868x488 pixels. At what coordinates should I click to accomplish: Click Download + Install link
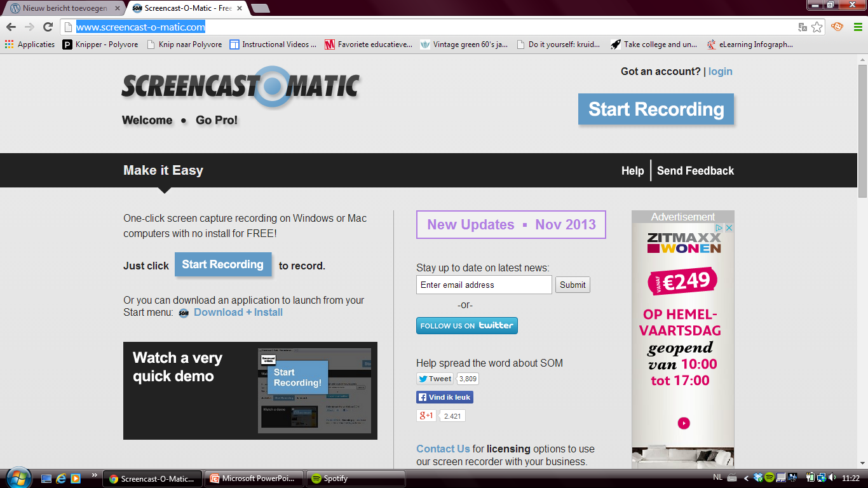238,312
